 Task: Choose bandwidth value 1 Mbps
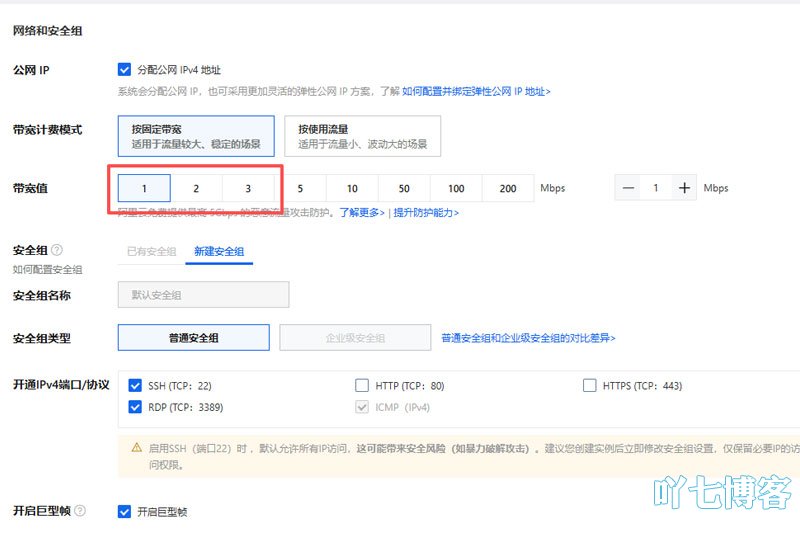click(144, 188)
